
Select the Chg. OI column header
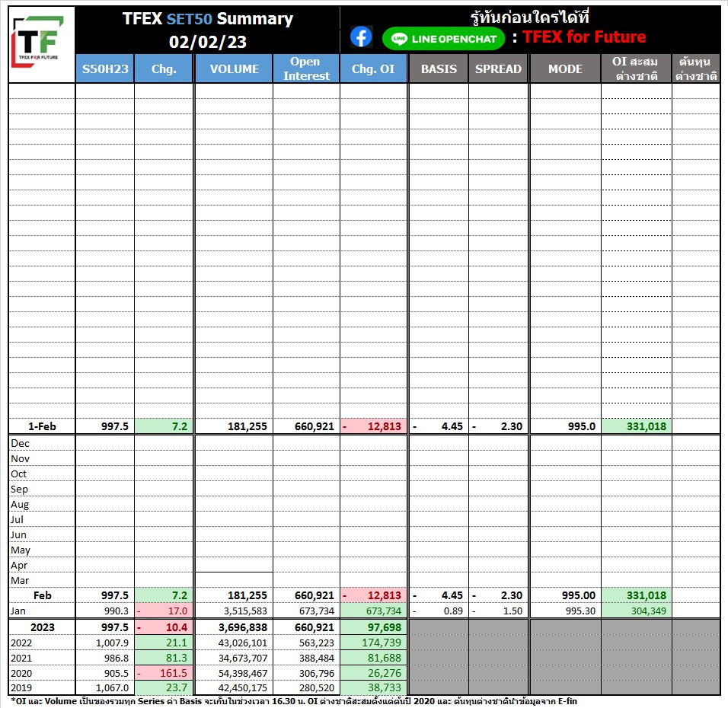373,69
